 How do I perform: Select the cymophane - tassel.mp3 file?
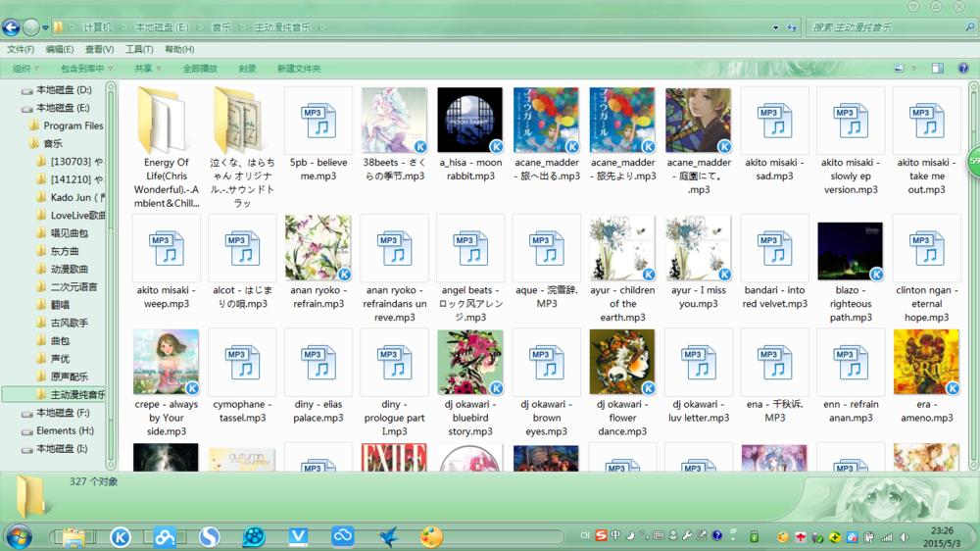click(242, 377)
